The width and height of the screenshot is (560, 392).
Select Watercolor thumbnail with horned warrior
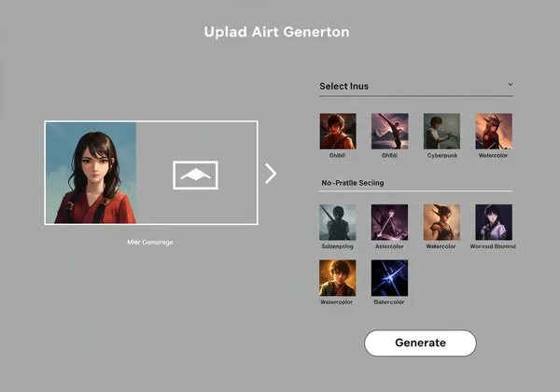click(494, 132)
